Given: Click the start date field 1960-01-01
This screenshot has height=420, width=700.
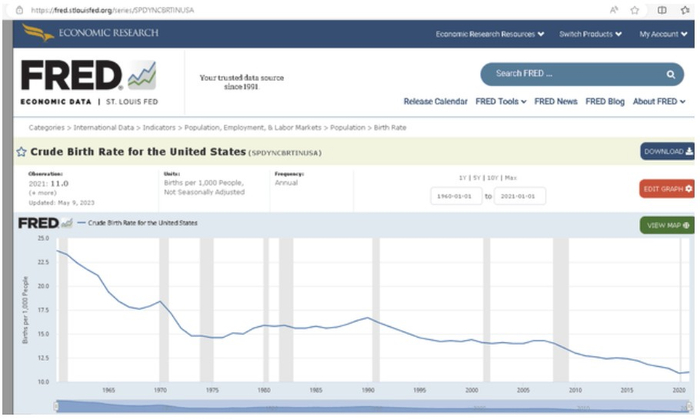Looking at the screenshot, I should point(455,196).
